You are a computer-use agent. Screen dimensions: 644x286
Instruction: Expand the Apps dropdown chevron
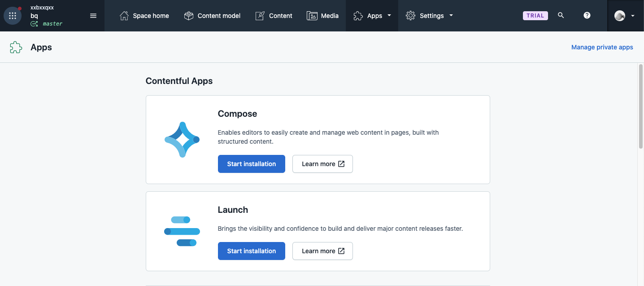pyautogui.click(x=388, y=15)
